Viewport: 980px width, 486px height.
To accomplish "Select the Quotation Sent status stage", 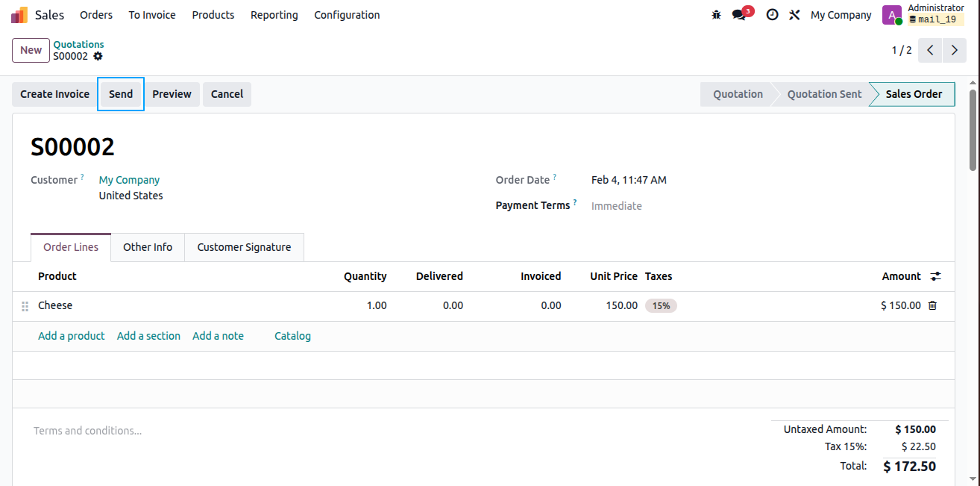I will 824,94.
